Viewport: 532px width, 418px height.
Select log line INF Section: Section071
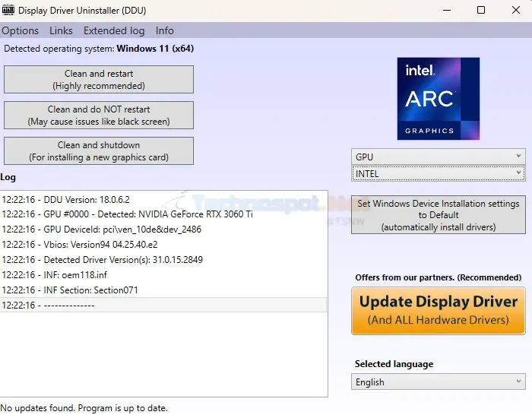click(163, 290)
